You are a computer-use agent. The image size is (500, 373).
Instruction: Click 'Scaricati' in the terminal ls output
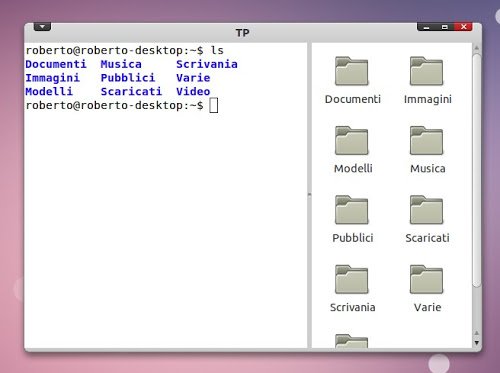(131, 91)
